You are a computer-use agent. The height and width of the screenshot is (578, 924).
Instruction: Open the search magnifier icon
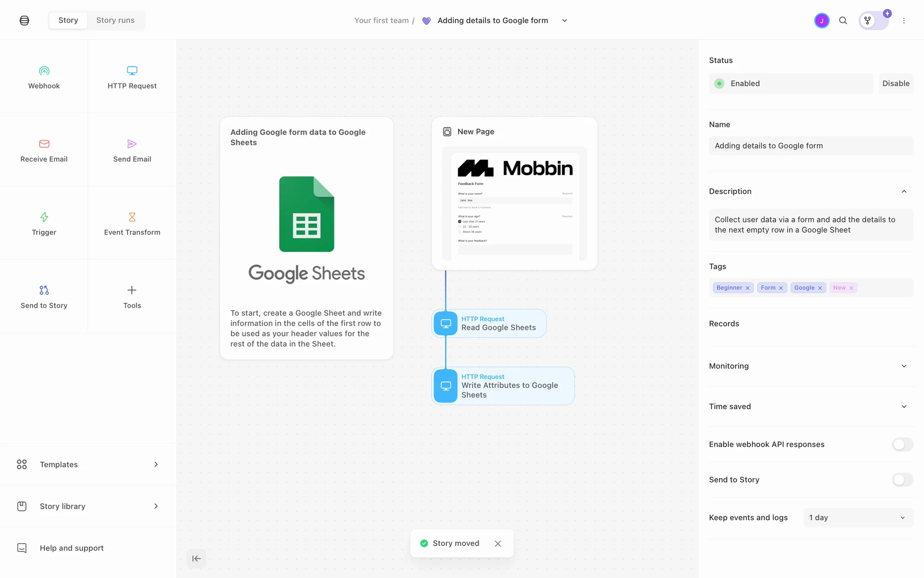843,21
